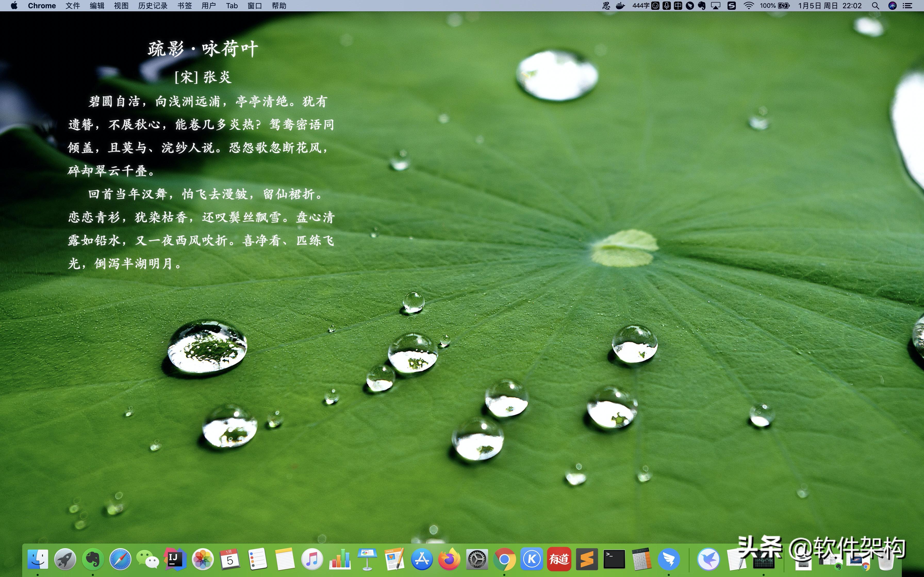The image size is (924, 577).
Task: Open Spotlight search magnifier
Action: click(x=875, y=6)
